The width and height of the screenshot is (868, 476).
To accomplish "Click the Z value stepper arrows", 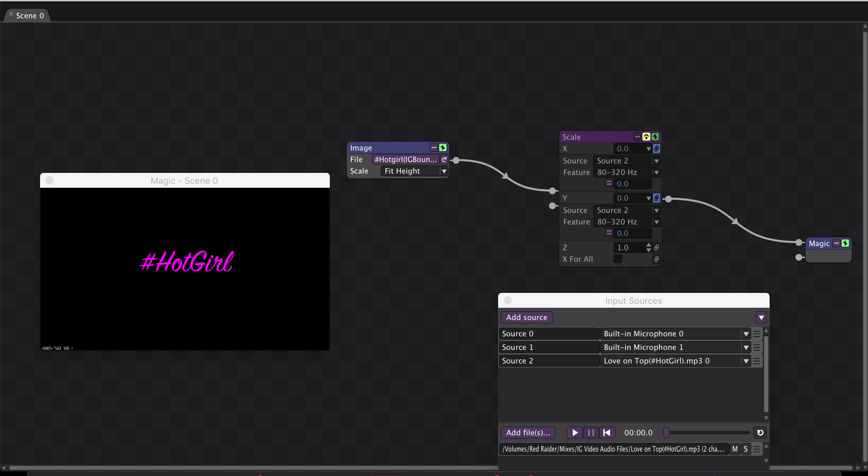I will (x=648, y=247).
